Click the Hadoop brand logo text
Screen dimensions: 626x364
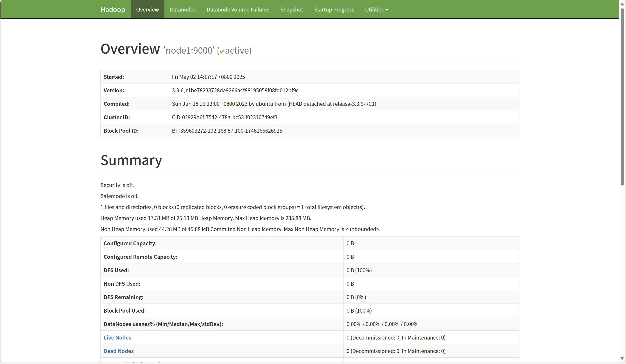click(x=112, y=10)
